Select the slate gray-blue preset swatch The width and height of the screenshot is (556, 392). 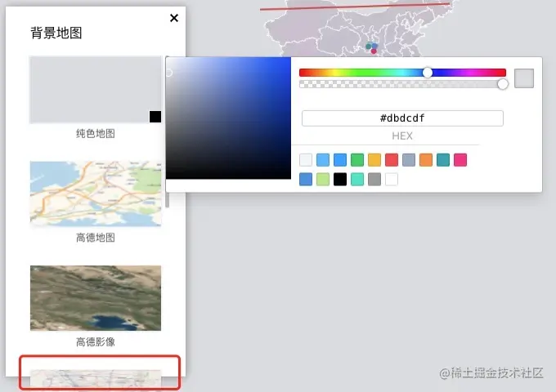(x=409, y=160)
